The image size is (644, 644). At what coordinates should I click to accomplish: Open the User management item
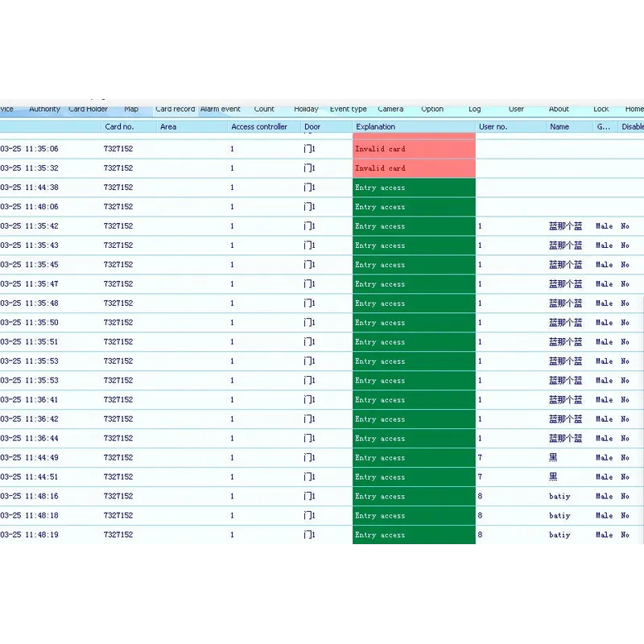516,109
